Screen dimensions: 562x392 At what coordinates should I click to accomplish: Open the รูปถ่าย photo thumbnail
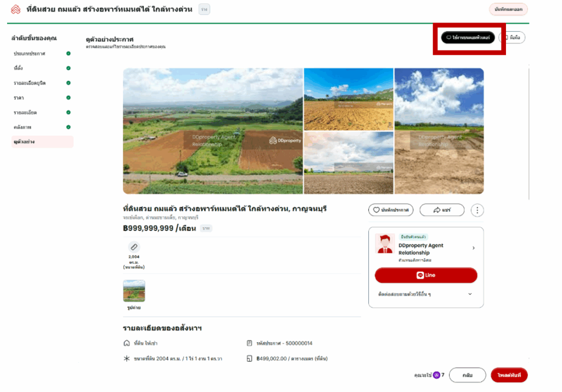[x=134, y=291]
